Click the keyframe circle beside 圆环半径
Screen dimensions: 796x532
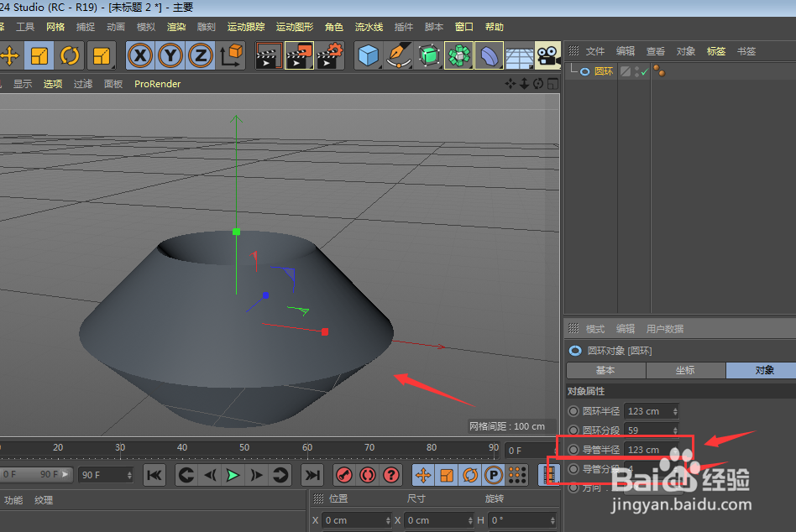click(573, 411)
